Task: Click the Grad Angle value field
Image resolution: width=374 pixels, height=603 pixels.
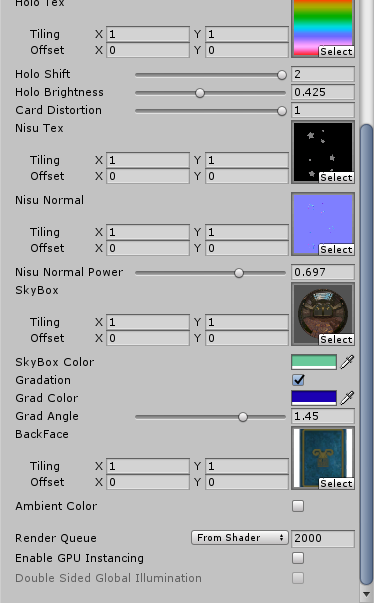Action: (322, 416)
